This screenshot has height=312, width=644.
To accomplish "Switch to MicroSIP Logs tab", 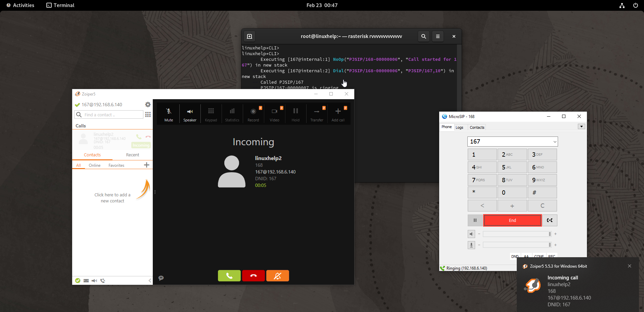I will pyautogui.click(x=459, y=127).
